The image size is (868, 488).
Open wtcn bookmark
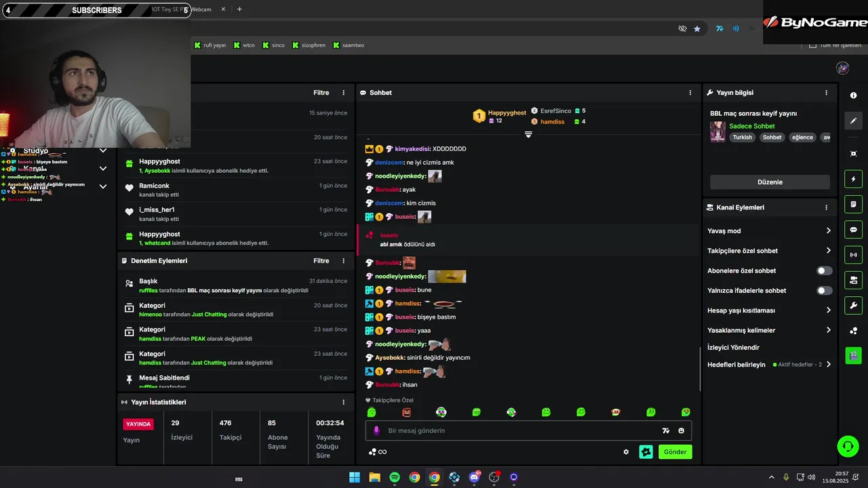point(244,45)
